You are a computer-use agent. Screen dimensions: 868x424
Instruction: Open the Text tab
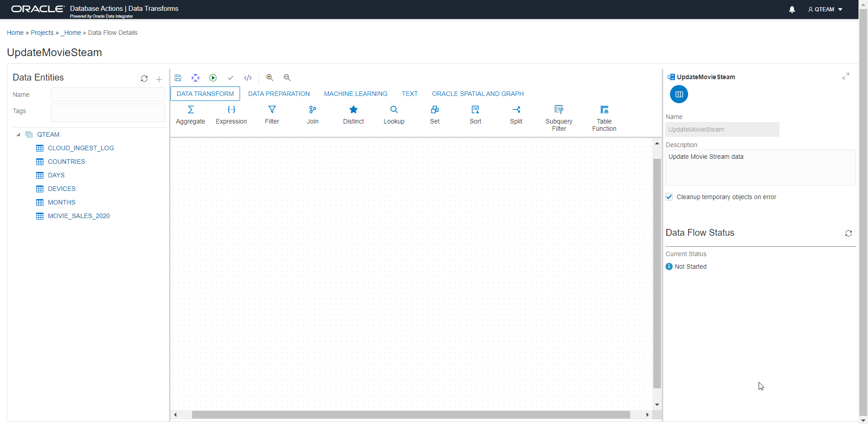[410, 94]
